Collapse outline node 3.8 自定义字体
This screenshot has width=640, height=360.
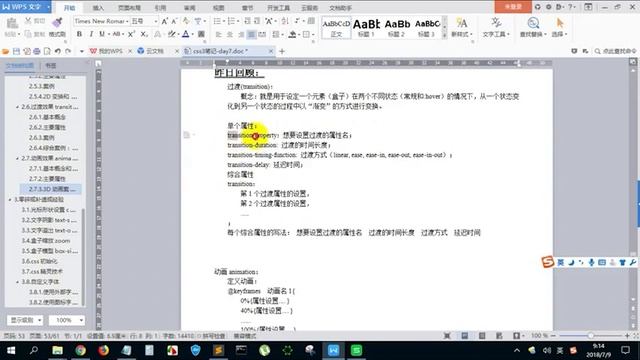pyautogui.click(x=17, y=282)
